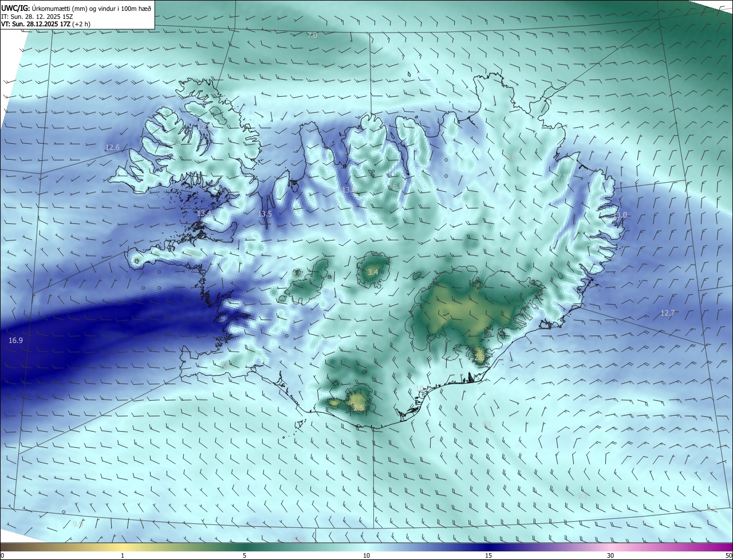This screenshot has width=733, height=560.
Task: Click the 'UWC/IG: Úrkomumætti (mm)' title line
Action: 77,8
